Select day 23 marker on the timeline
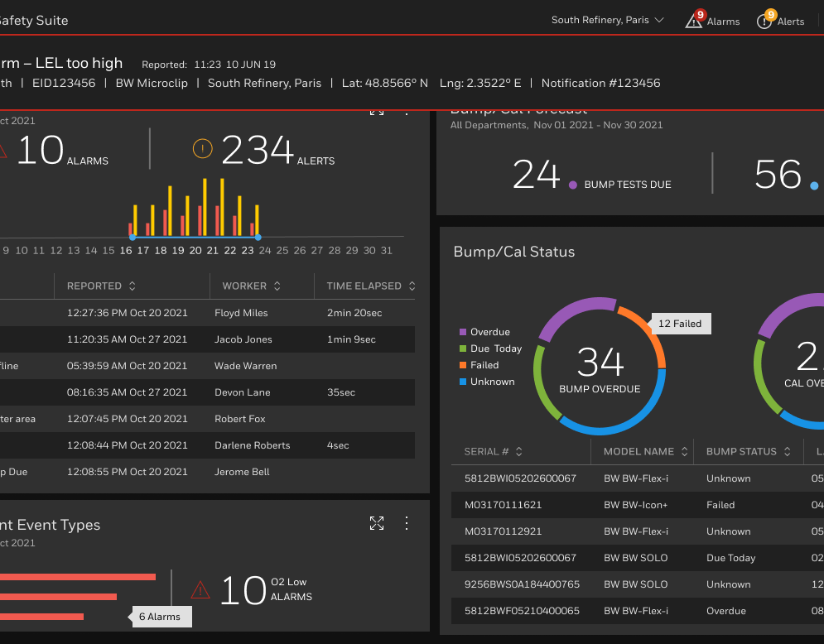824x644 pixels. tap(258, 238)
